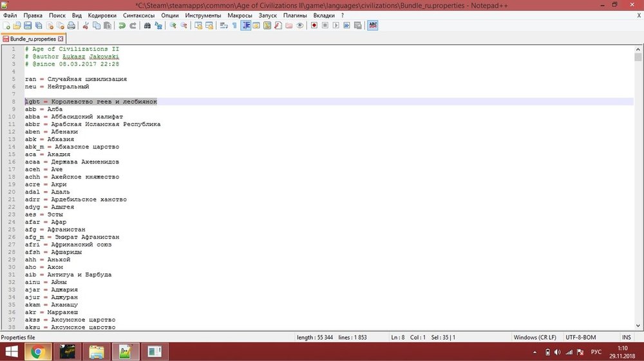This screenshot has width=644, height=361.
Task: Toggle word wrap from the toolbar
Action: pyautogui.click(x=224, y=26)
